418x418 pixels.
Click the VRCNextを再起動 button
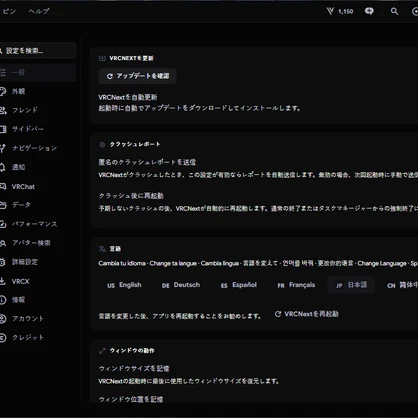tap(306, 314)
